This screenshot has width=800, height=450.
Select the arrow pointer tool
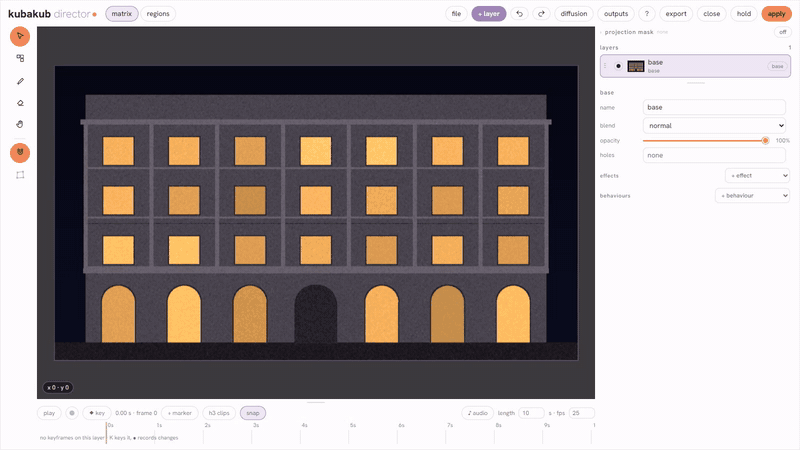click(20, 36)
